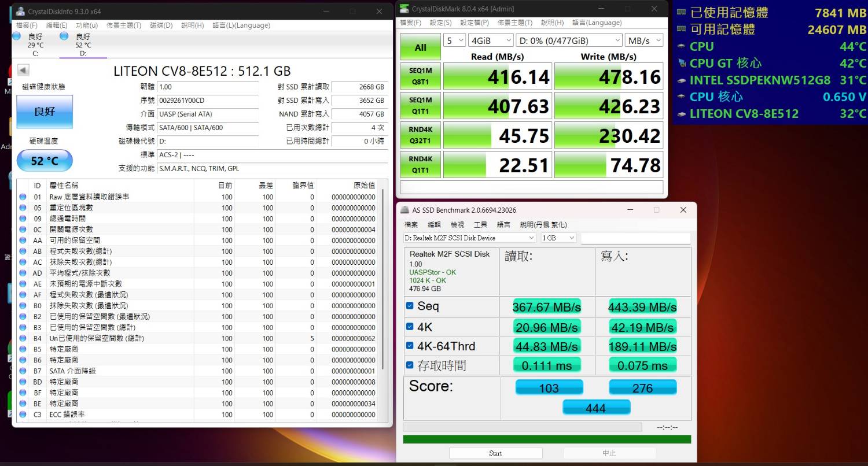The width and height of the screenshot is (868, 466).
Task: Click the CrystalDiskInfo title bar icon
Action: pos(21,12)
